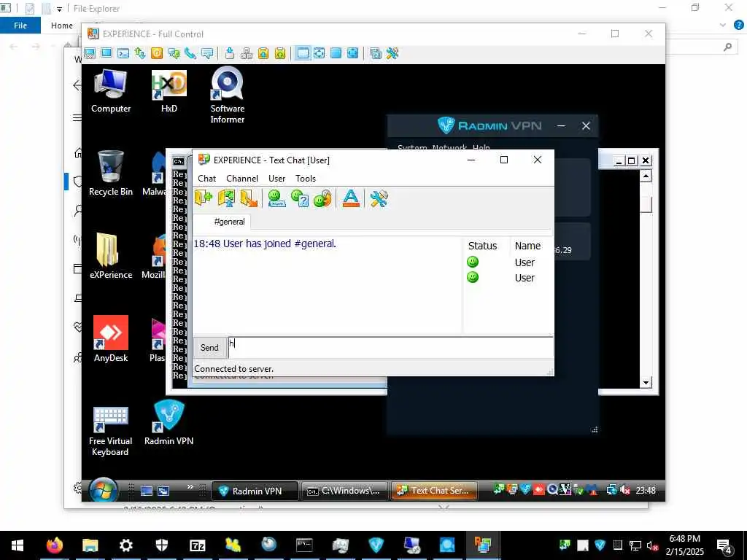Viewport: 747px width, 560px height.
Task: Start Voice Chat with the phone icon
Action: (190, 53)
